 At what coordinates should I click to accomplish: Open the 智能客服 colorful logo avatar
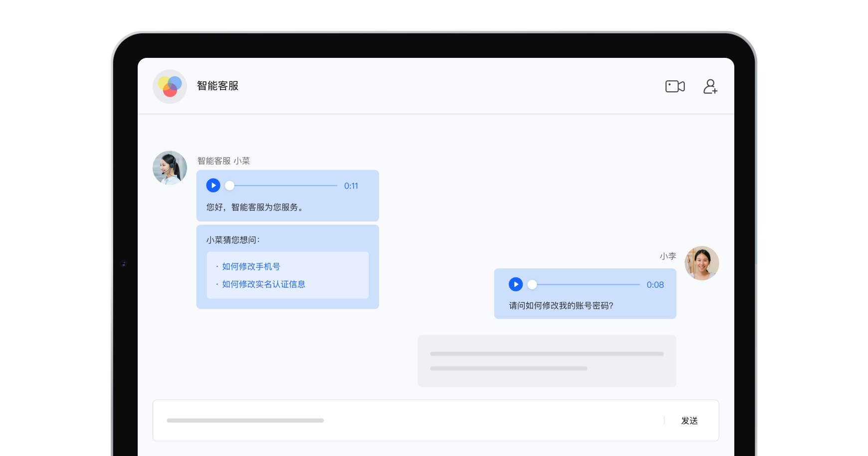click(170, 86)
